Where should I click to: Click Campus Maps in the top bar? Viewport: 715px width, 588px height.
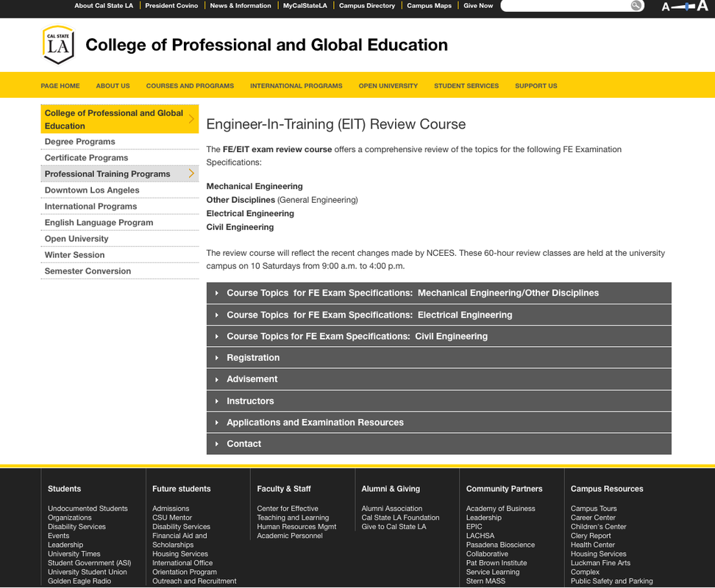429,6
